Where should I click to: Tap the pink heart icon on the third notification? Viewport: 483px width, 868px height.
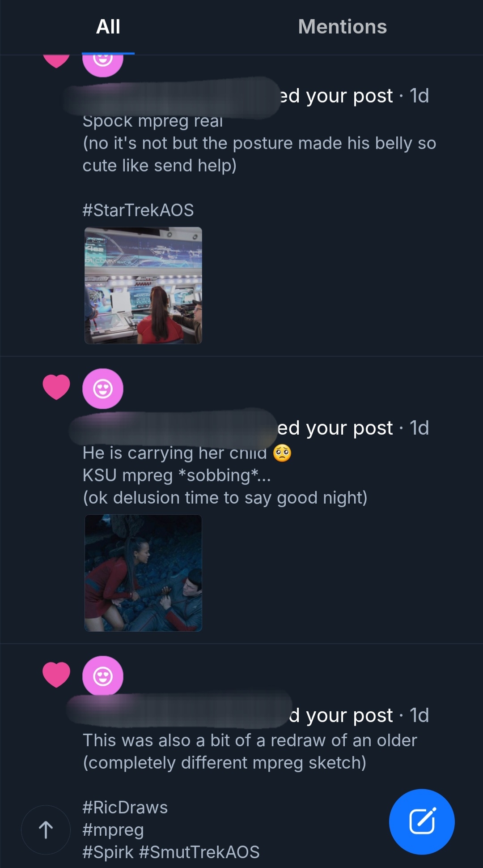(56, 674)
